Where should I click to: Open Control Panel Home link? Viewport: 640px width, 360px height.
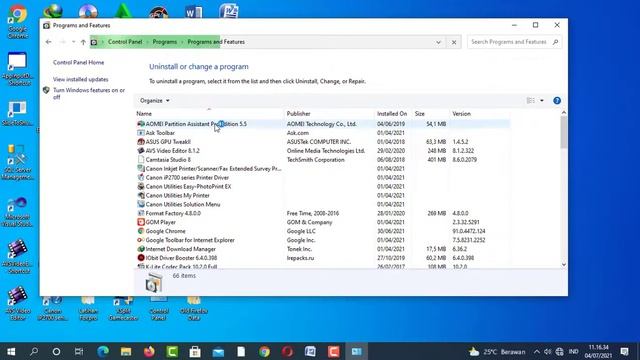tap(78, 62)
